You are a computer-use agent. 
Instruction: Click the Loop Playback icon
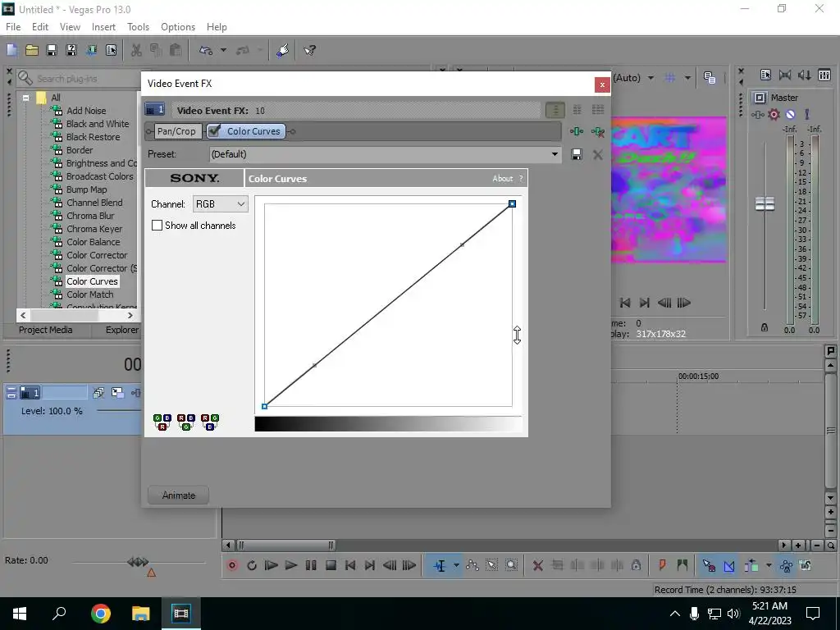(x=251, y=565)
